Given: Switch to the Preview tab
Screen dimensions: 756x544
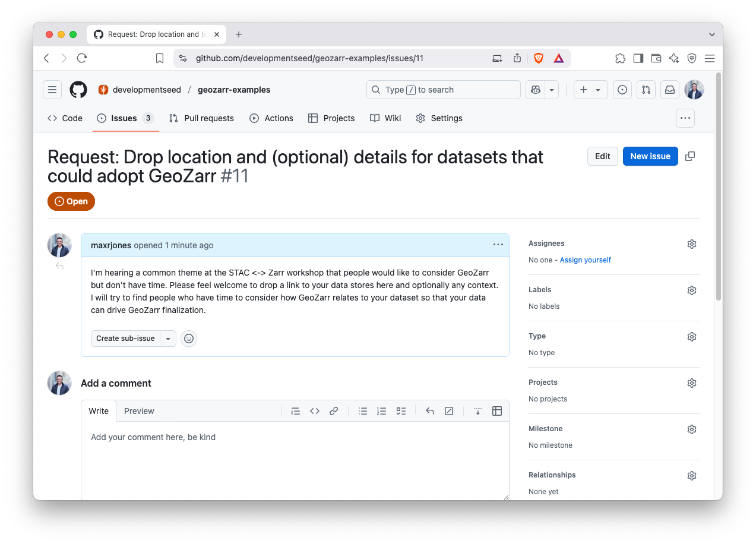Looking at the screenshot, I should pyautogui.click(x=139, y=410).
